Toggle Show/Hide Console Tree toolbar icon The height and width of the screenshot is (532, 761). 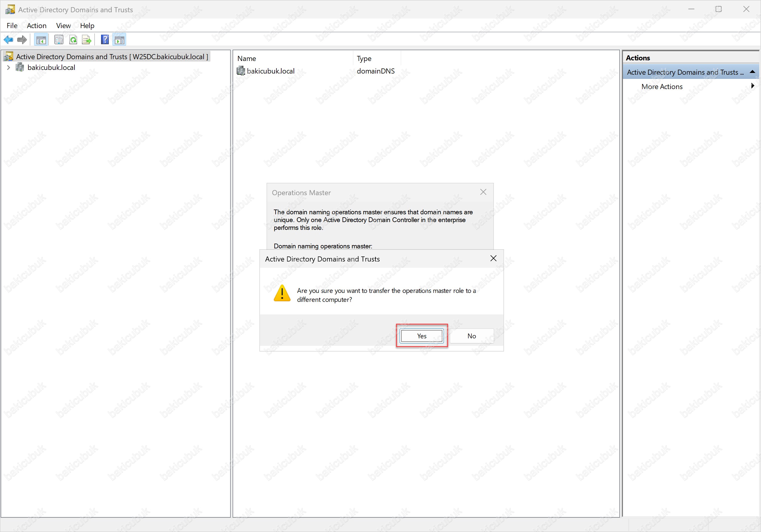pyautogui.click(x=41, y=40)
